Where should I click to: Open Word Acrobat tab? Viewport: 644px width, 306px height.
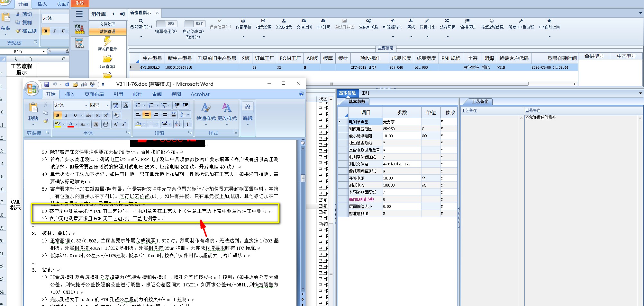click(200, 94)
